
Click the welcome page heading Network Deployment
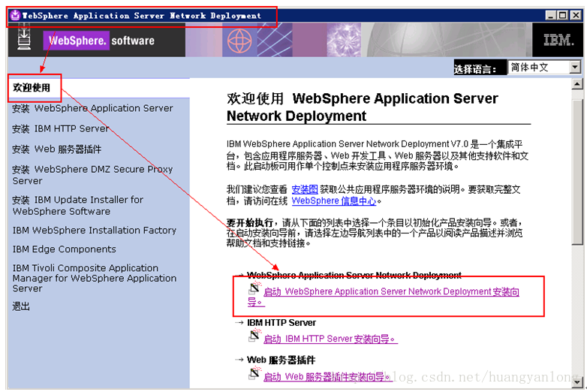pyautogui.click(x=363, y=107)
